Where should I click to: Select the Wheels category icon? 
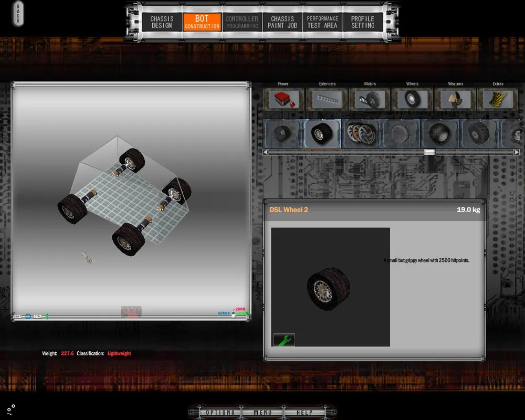pos(412,99)
